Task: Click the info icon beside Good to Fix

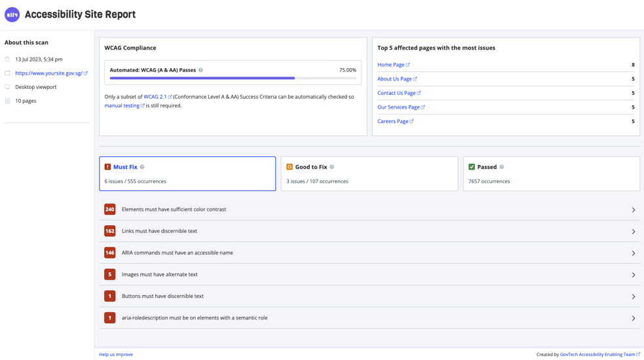Action: (x=332, y=167)
